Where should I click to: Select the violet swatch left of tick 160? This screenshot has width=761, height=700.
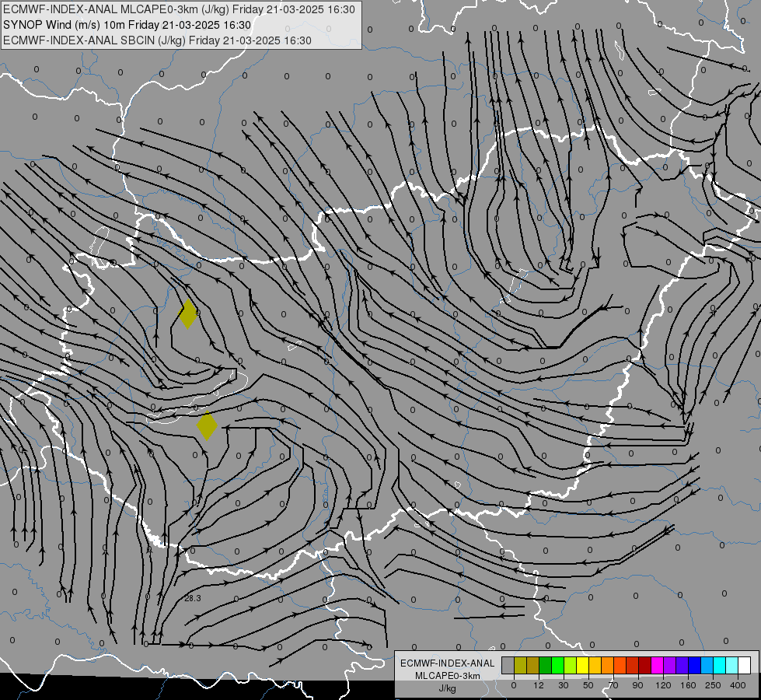pyautogui.click(x=682, y=665)
